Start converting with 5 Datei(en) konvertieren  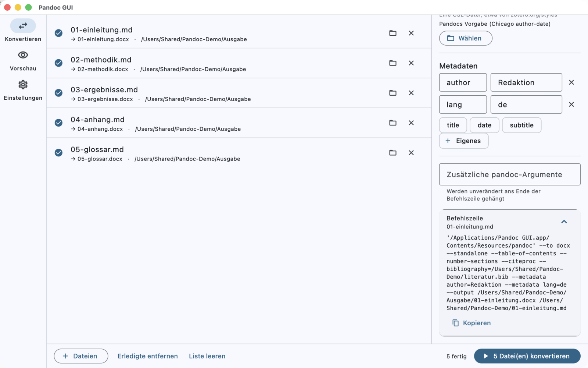pos(527,356)
